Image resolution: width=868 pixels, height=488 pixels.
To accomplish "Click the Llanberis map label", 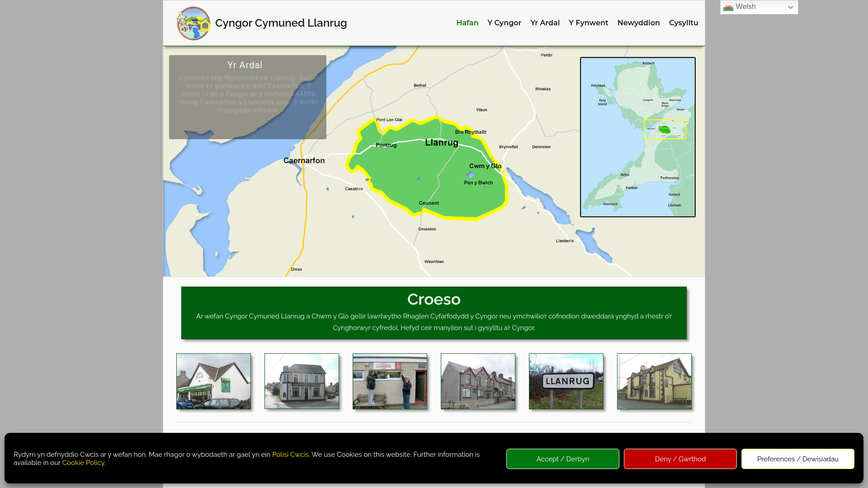I will 565,241.
